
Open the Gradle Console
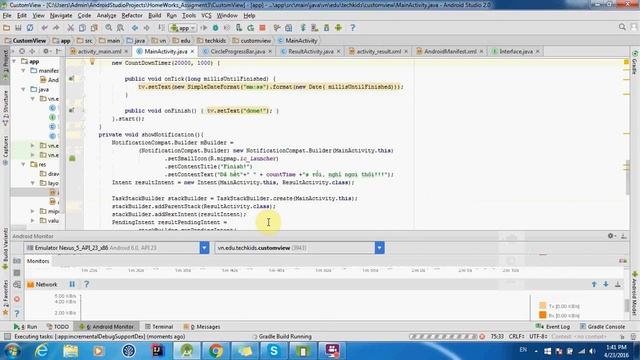tap(602, 327)
